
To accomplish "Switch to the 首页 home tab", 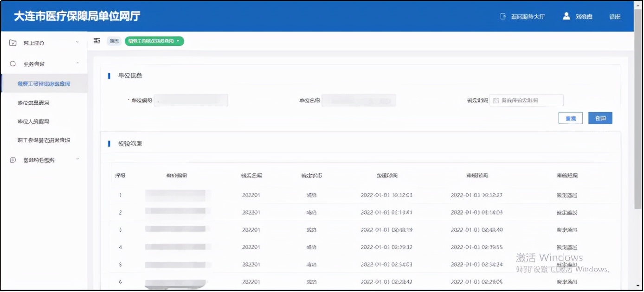I will (x=114, y=41).
